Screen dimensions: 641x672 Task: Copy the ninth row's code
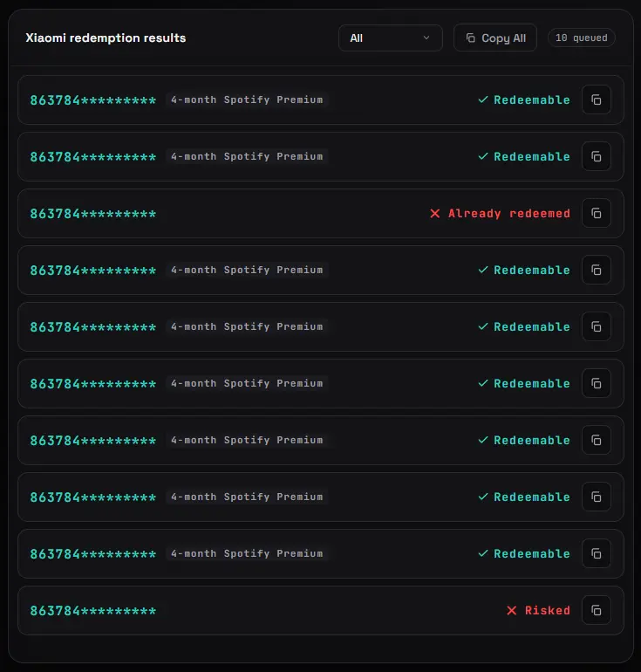(x=596, y=553)
